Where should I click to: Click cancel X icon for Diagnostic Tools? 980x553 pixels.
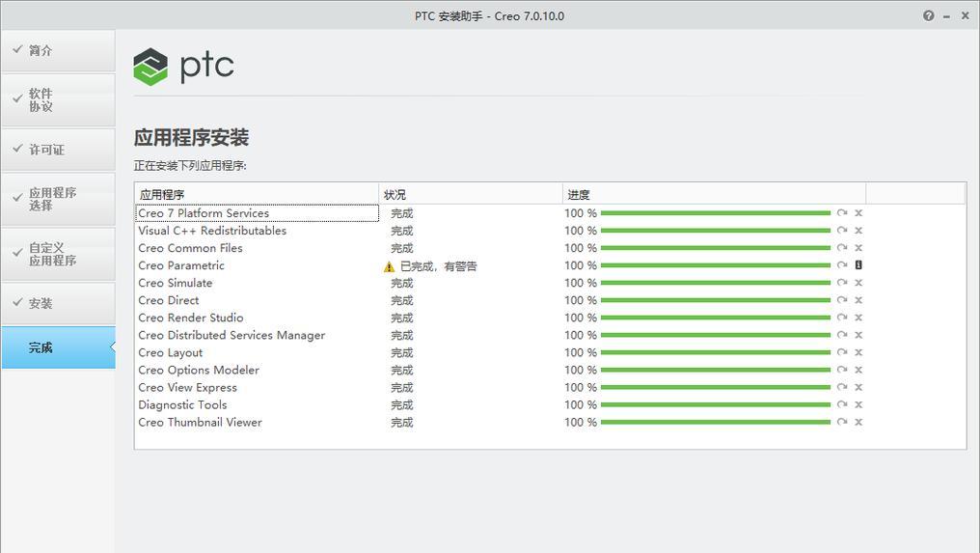pos(858,404)
